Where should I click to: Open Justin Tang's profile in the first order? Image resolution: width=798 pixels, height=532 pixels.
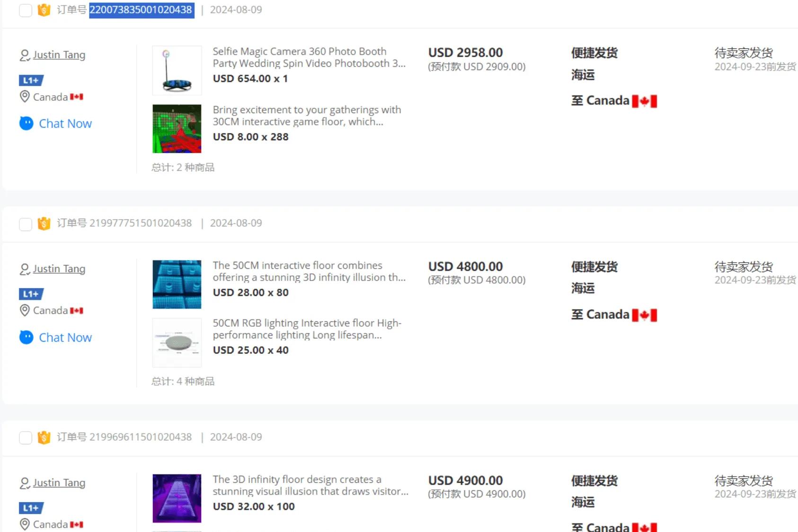pos(59,55)
